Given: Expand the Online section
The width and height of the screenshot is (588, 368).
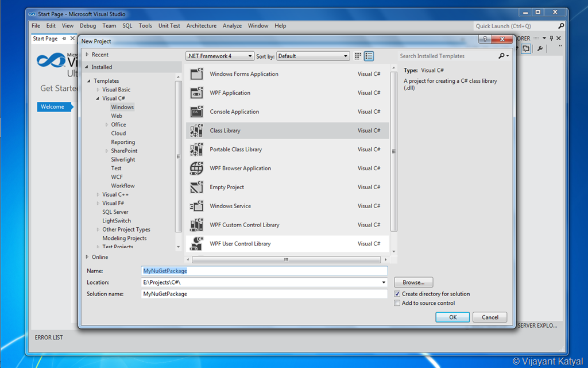Looking at the screenshot, I should coord(87,257).
